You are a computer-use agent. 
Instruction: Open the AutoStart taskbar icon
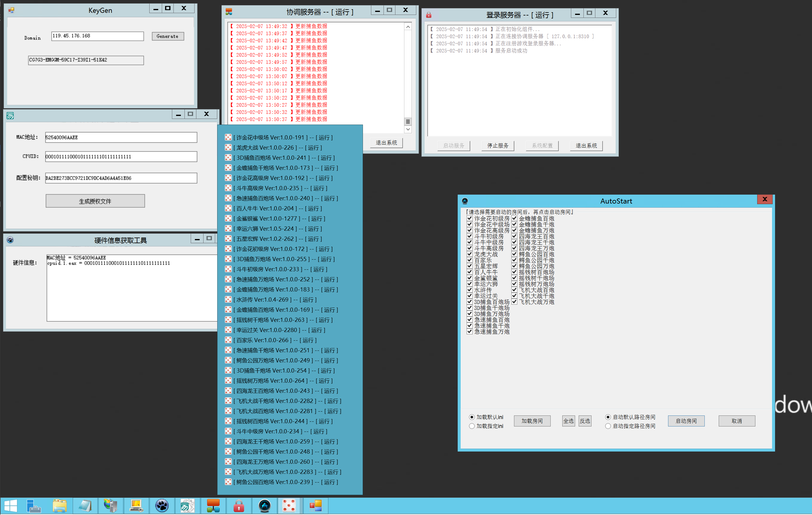tap(264, 506)
